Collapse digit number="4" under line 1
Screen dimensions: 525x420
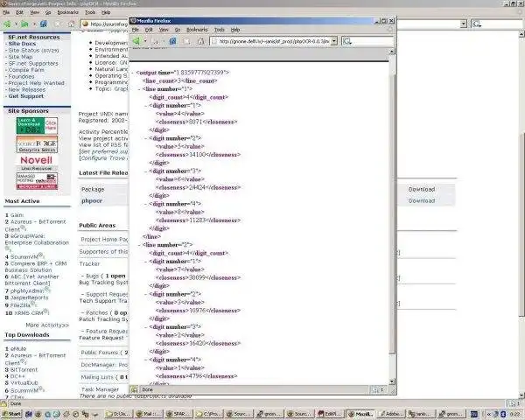point(146,204)
